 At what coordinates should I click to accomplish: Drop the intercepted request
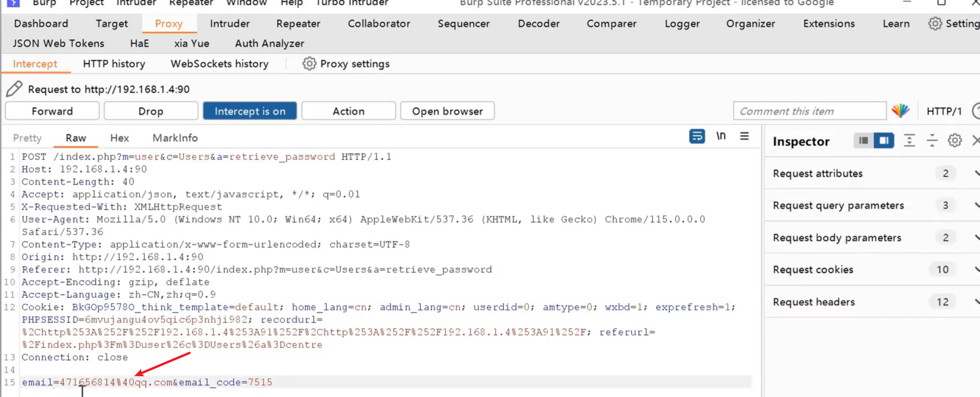pyautogui.click(x=151, y=111)
